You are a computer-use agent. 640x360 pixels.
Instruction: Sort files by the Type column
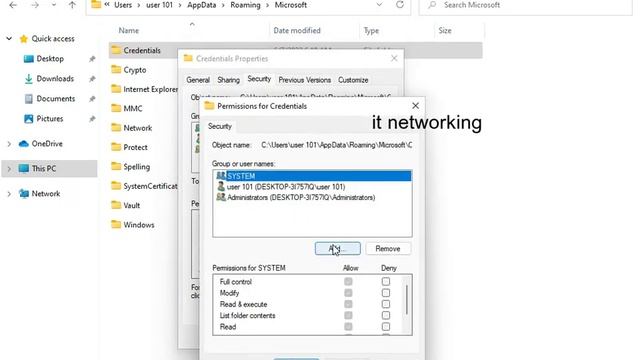371,31
